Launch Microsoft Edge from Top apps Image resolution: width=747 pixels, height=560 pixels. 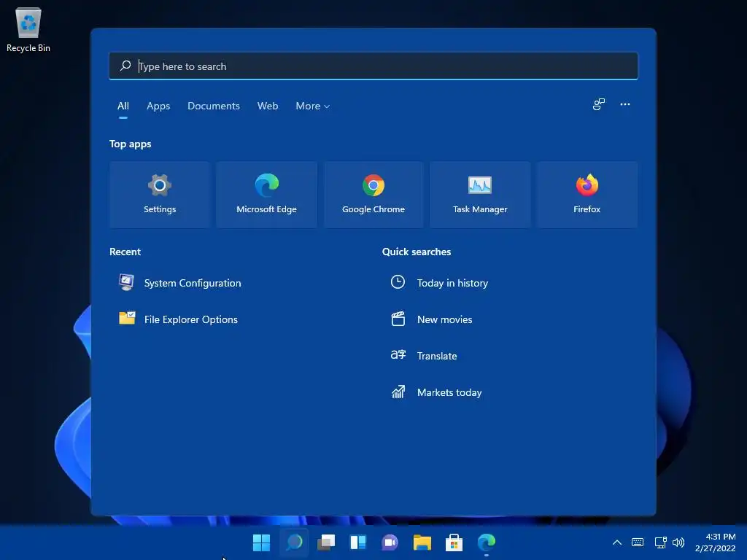pos(266,194)
